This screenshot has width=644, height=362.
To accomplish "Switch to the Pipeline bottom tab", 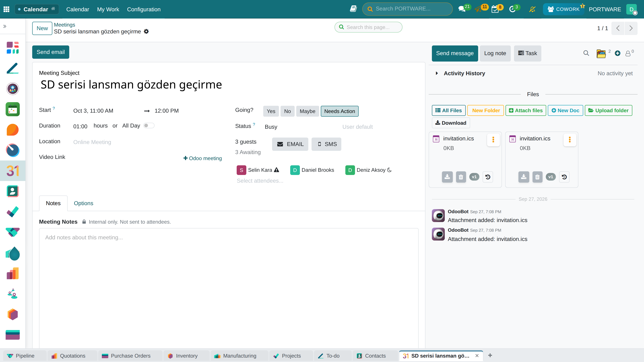I will [25, 356].
